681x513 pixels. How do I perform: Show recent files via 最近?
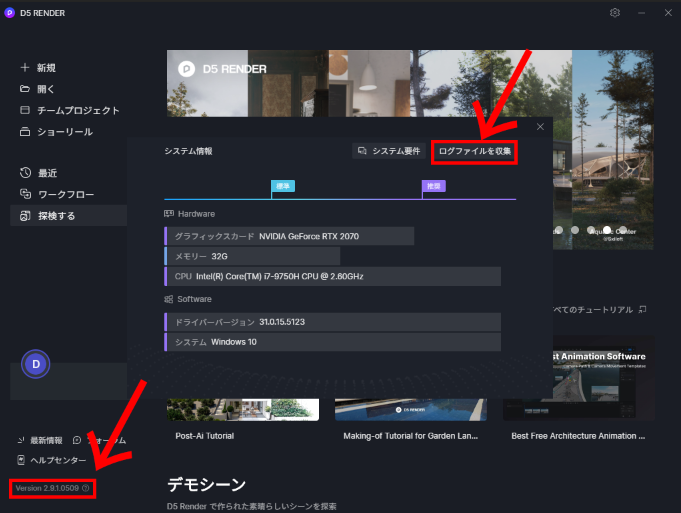[x=47, y=173]
